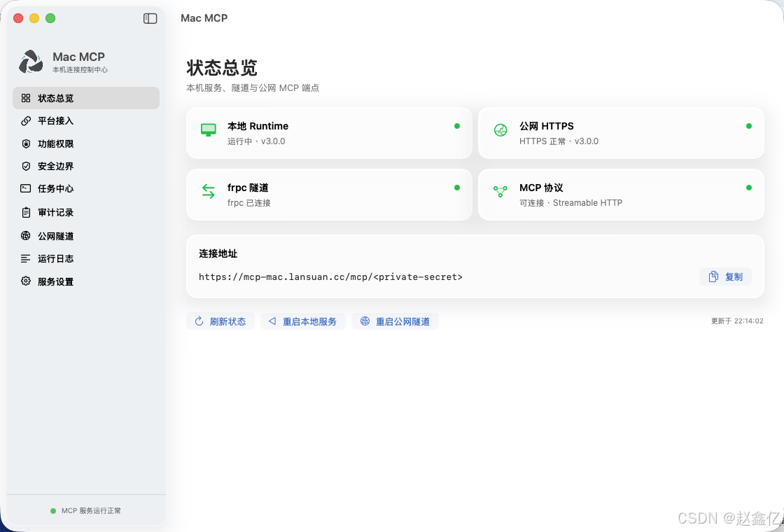This screenshot has height=532, width=784.
Task: Click the green status dot on frpc 隧道
Action: pyautogui.click(x=457, y=188)
